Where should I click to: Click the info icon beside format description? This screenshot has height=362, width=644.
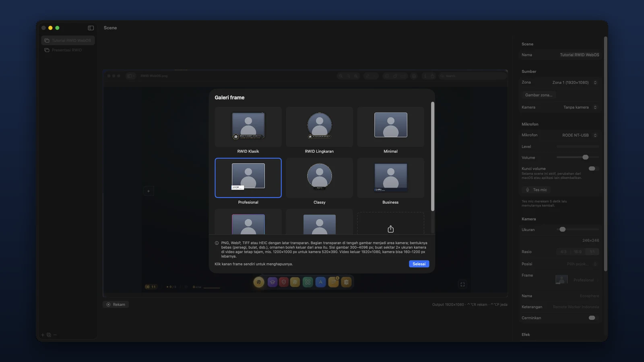tap(217, 243)
